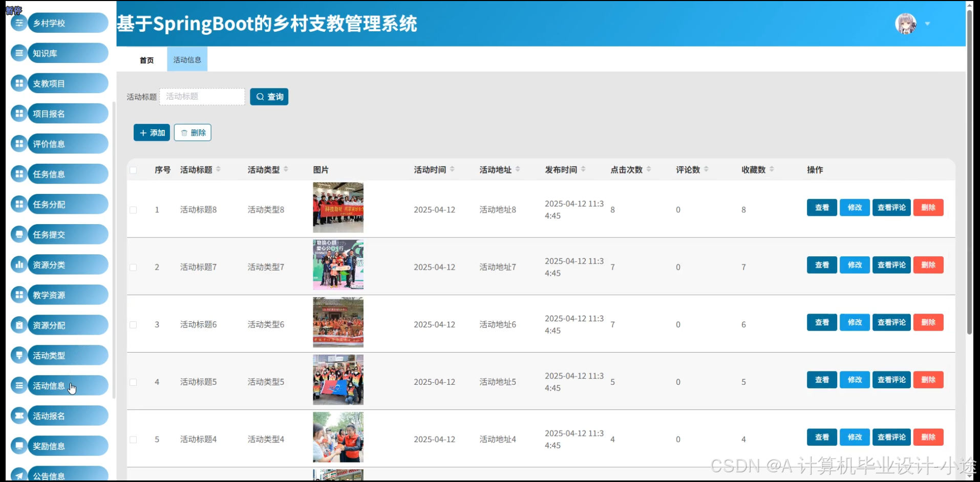
Task: Click the 添加 button
Action: coord(152,133)
